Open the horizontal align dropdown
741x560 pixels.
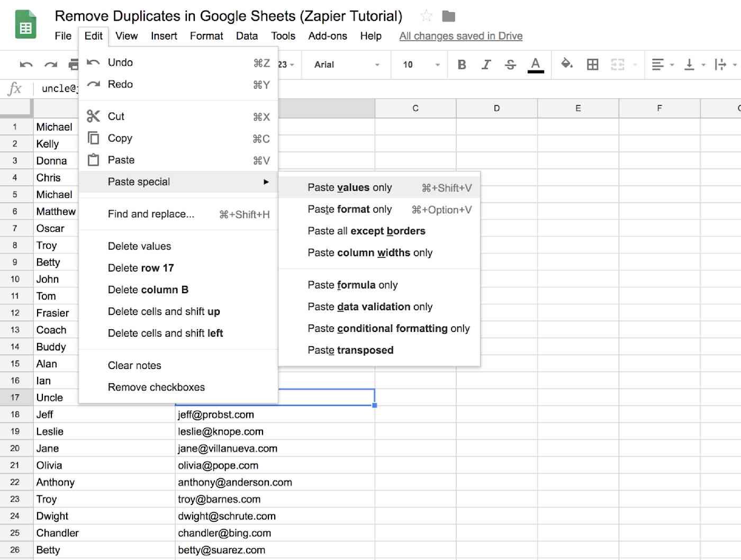tap(662, 65)
